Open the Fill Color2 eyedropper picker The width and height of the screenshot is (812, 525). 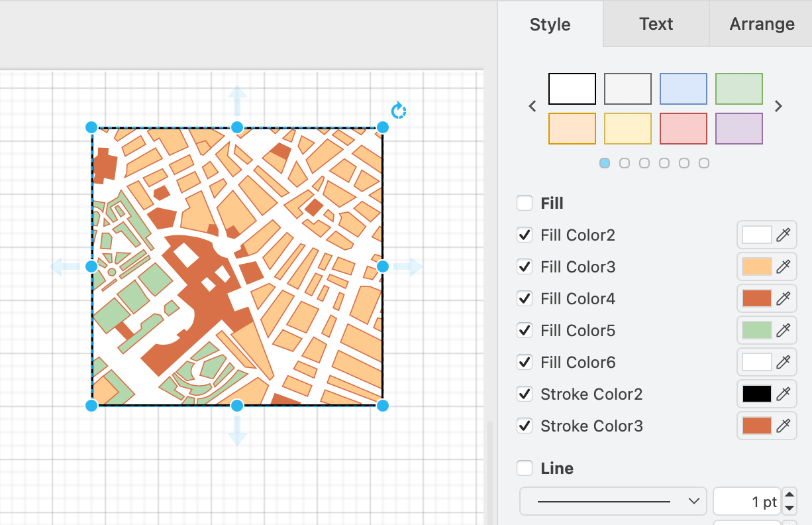(x=784, y=235)
